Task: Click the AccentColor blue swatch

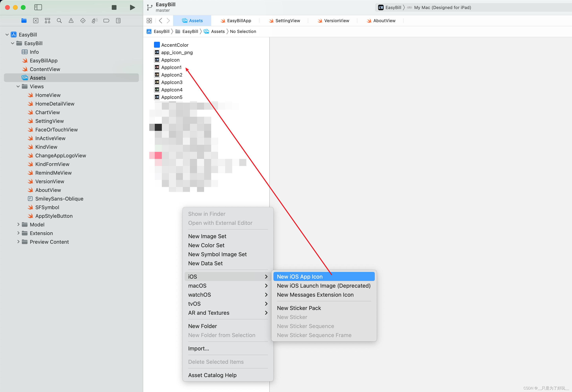Action: (x=157, y=45)
